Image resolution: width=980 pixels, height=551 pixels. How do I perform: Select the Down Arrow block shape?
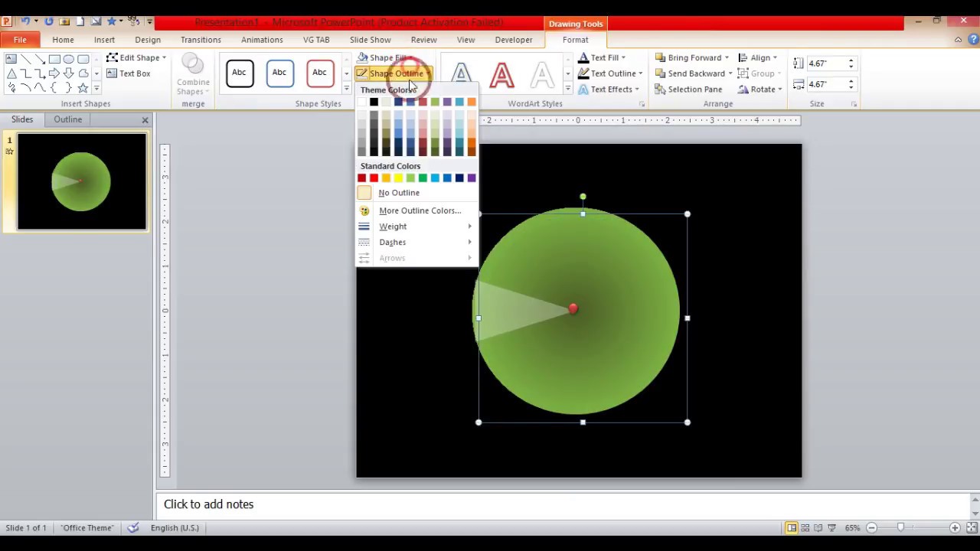tap(68, 73)
